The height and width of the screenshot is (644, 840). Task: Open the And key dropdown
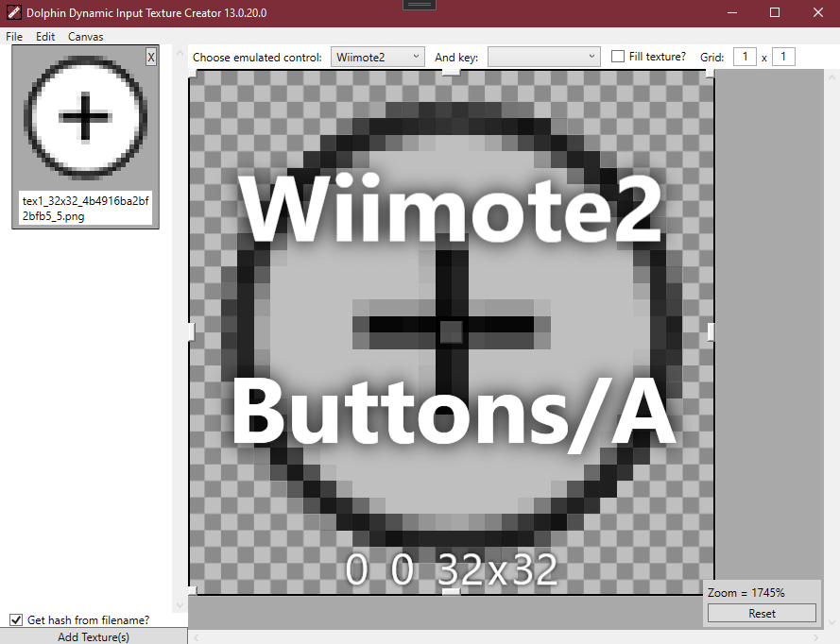(x=543, y=57)
